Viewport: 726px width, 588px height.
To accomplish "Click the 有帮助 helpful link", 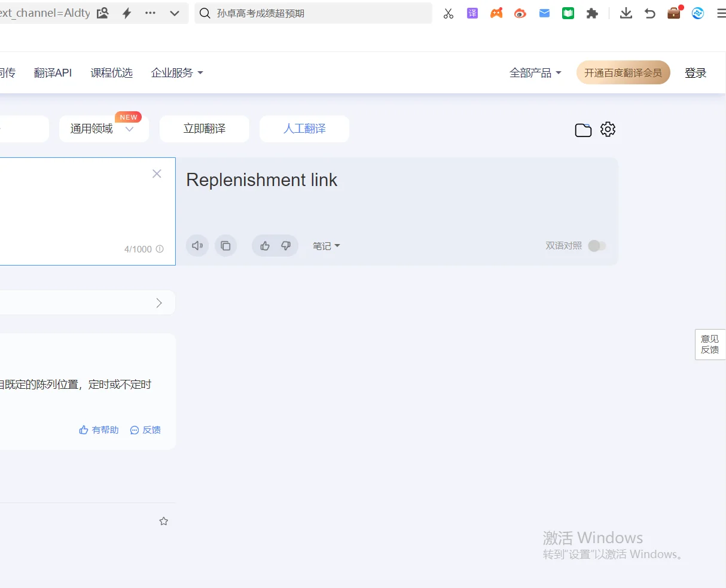I will (x=99, y=429).
